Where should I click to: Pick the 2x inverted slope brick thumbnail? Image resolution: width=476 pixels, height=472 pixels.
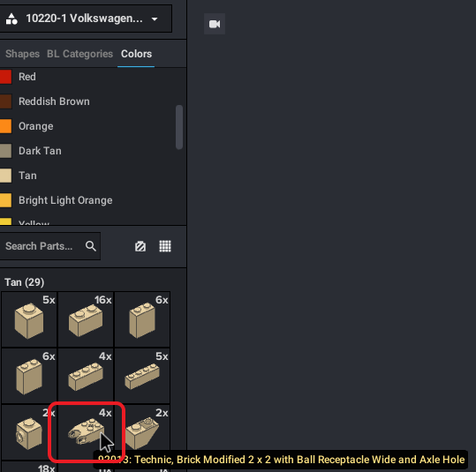tap(142, 431)
